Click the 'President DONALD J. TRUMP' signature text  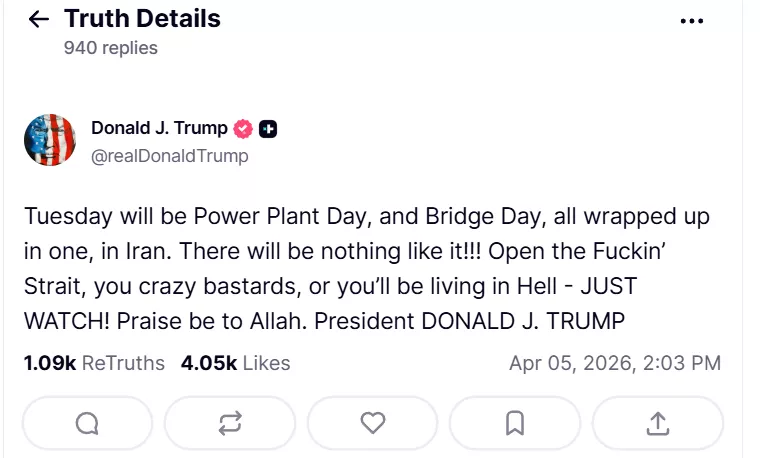(511, 324)
